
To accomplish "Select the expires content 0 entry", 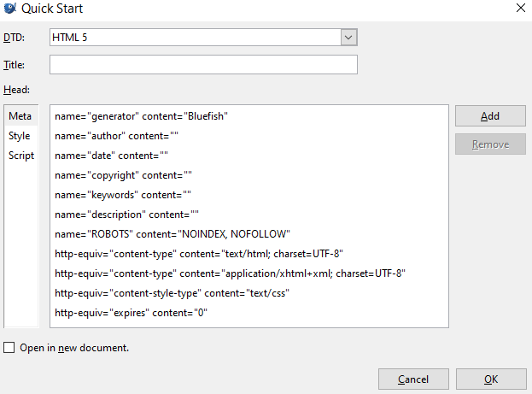I will point(131,313).
